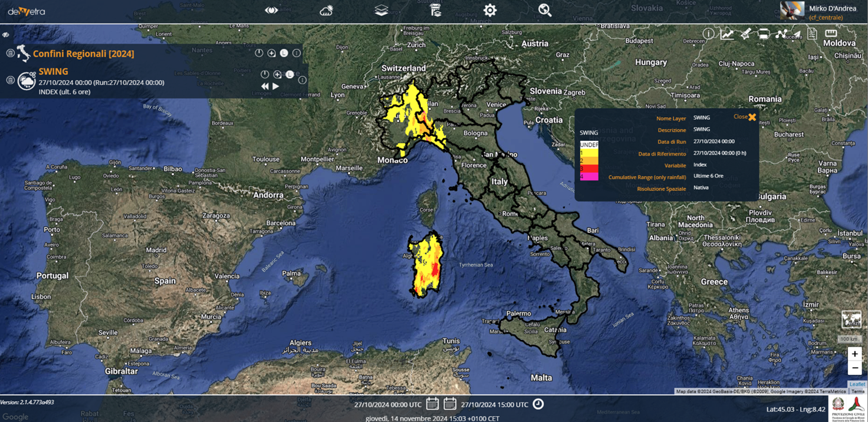Image resolution: width=868 pixels, height=422 pixels.
Task: Click the clock time icon in bottom bar
Action: click(538, 404)
